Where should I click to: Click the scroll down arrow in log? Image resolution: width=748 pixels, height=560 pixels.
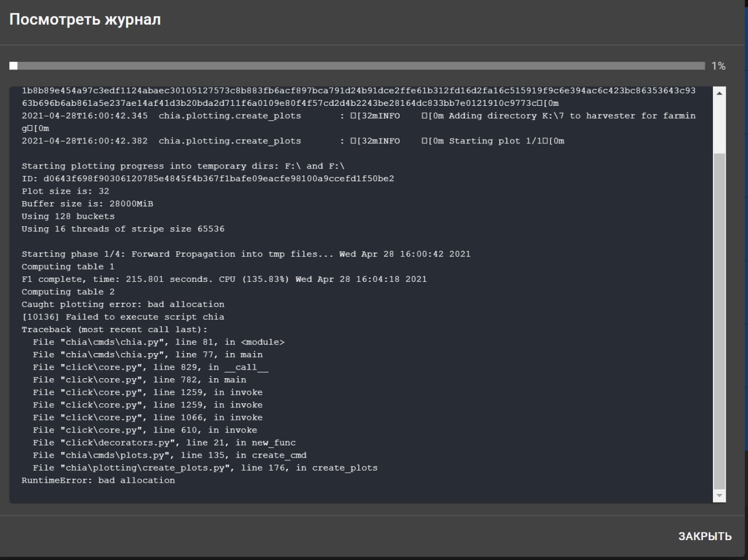(x=719, y=496)
